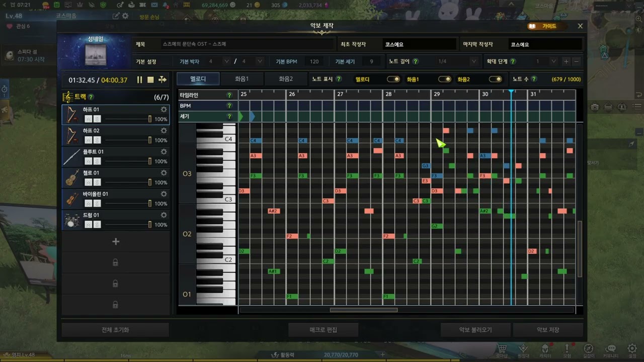Click the horizontal piano roll scrollbar thumb

363,310
